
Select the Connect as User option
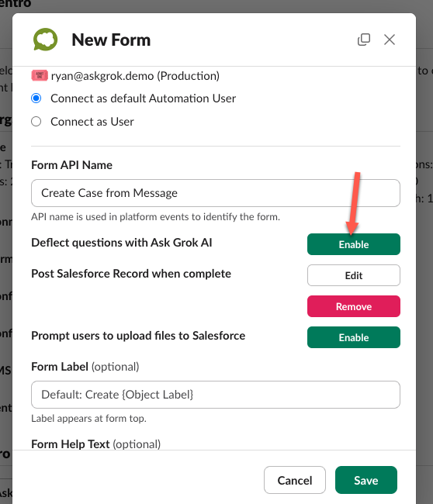coord(36,122)
